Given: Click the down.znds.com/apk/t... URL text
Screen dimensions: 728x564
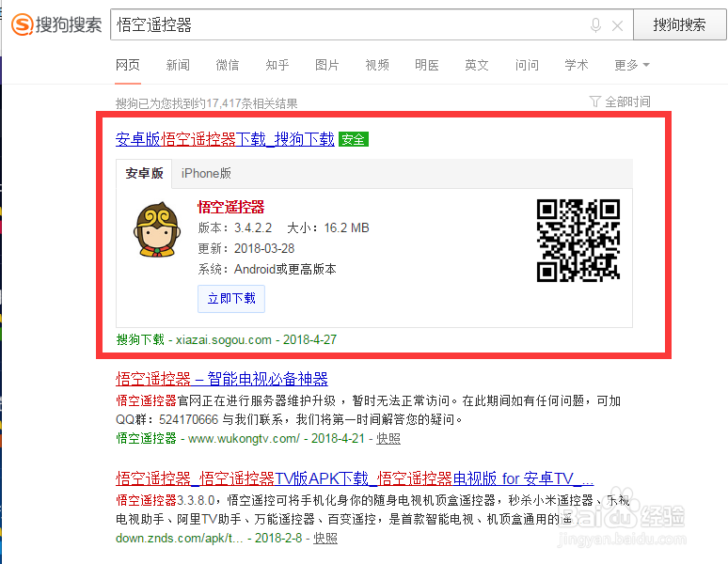Looking at the screenshot, I should tap(180, 538).
